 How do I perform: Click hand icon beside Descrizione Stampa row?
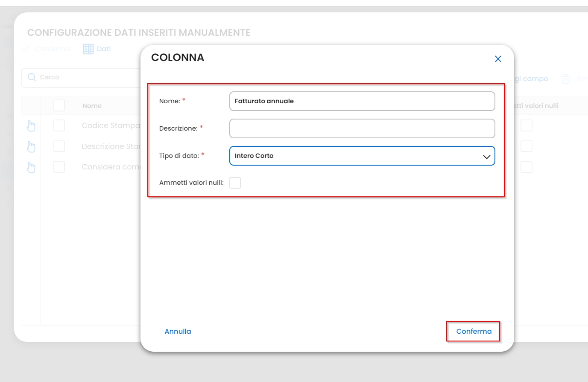[31, 146]
